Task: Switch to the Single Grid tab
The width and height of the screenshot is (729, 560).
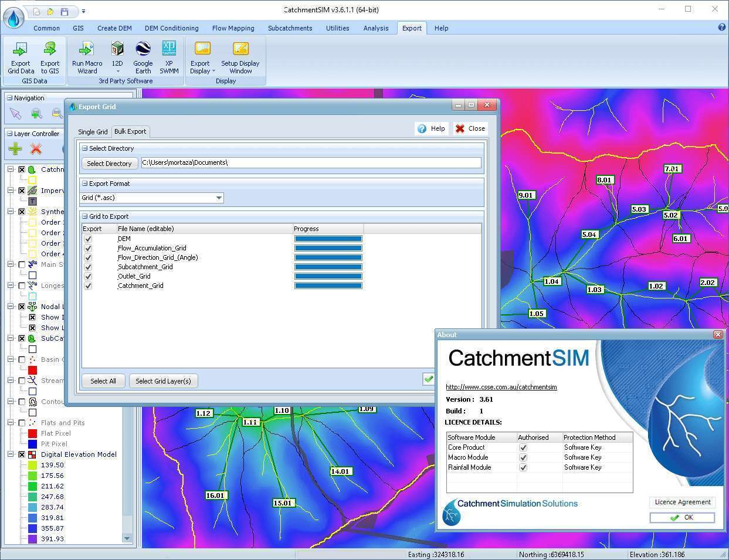Action: point(92,131)
